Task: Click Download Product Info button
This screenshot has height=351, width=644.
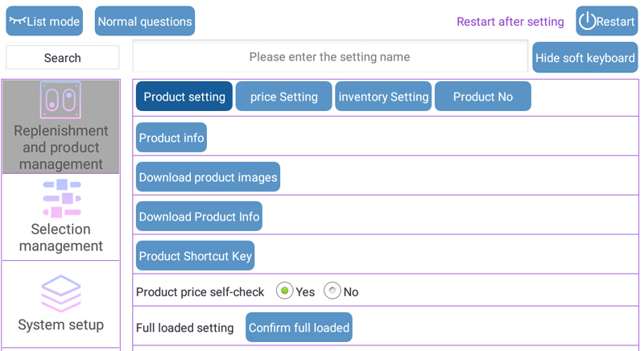Action: tap(199, 217)
